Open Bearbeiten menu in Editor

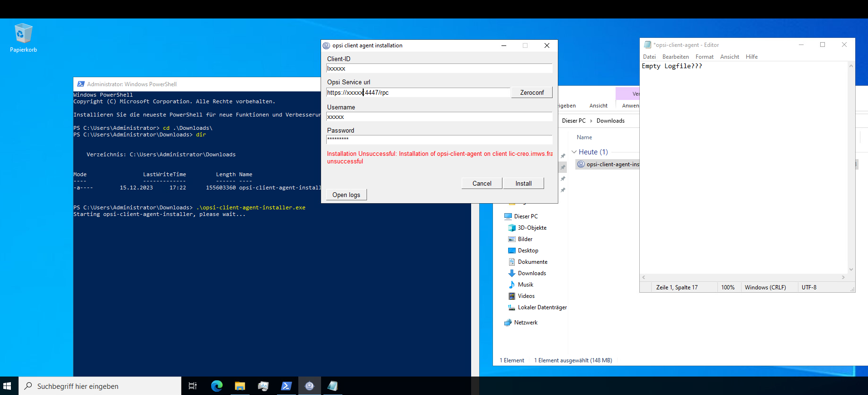675,57
